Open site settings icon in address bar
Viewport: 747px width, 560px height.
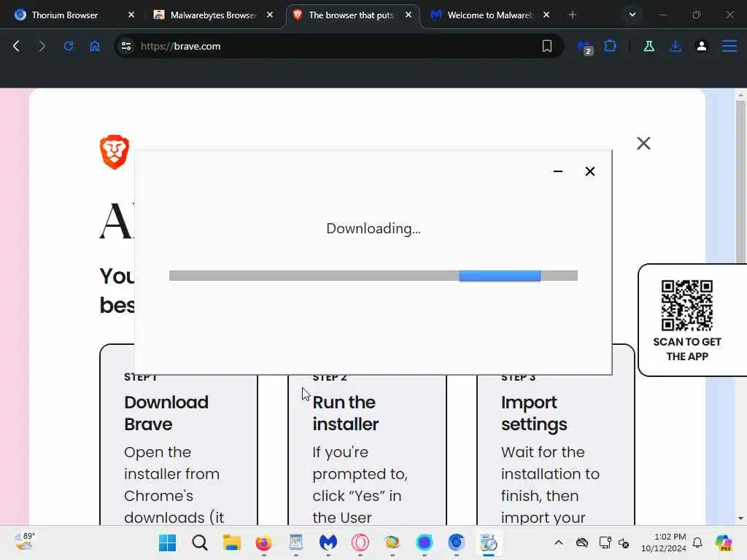126,46
